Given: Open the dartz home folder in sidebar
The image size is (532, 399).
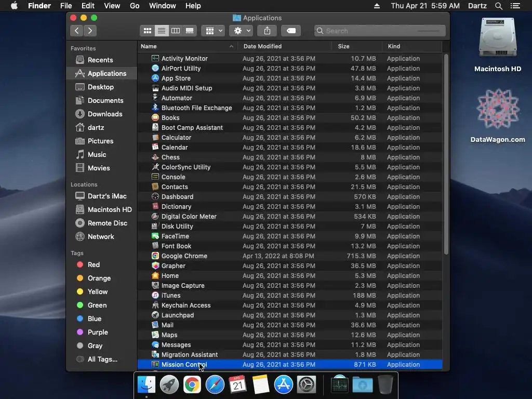Looking at the screenshot, I should [x=102, y=128].
